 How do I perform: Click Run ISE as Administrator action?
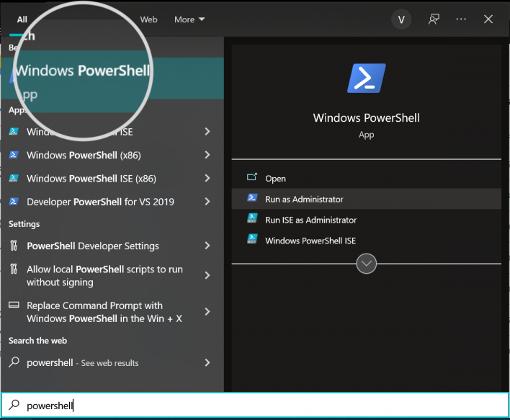(x=366, y=220)
